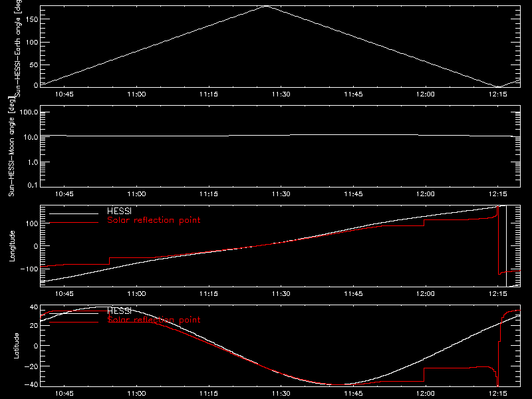Screen dimensions: 532x399
Task: Click 12:00 time label under Moon angle plot
Action: (426, 194)
